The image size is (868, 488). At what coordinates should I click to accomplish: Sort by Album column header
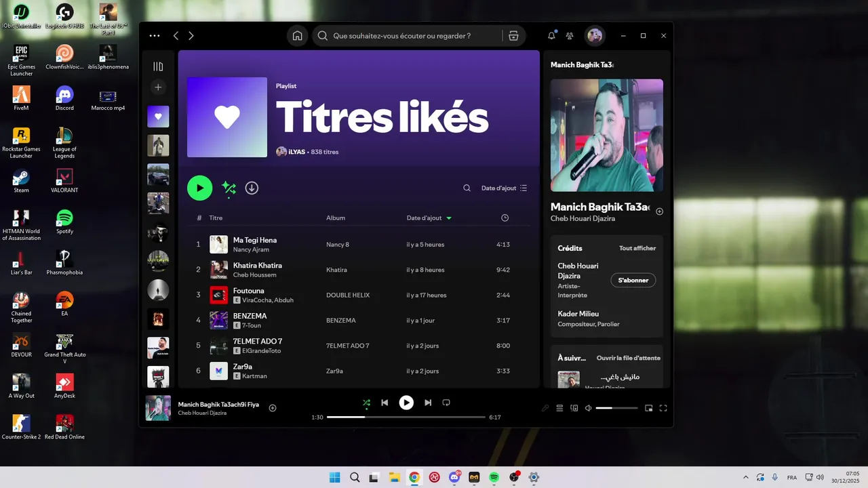click(336, 218)
